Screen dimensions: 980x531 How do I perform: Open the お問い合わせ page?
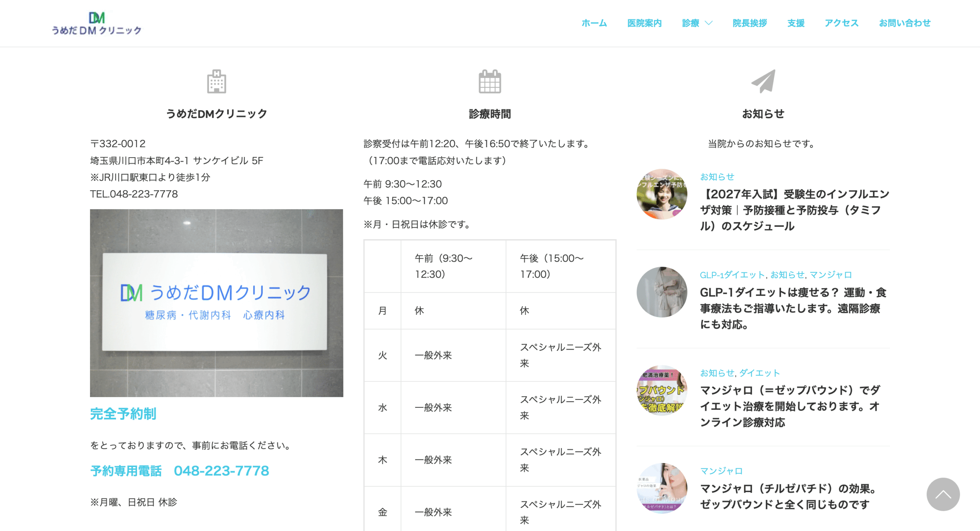[905, 23]
